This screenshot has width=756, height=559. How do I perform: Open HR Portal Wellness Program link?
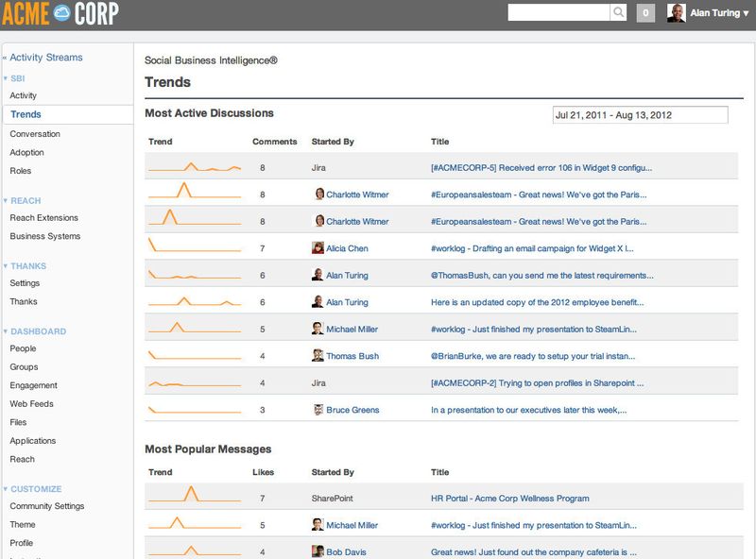tap(510, 499)
